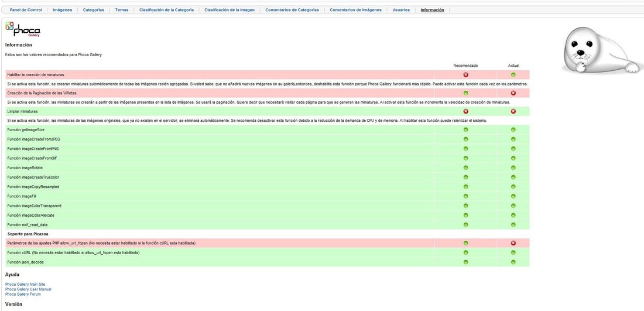Click Actual red icon for Paginación de Viñetas

coord(513,93)
